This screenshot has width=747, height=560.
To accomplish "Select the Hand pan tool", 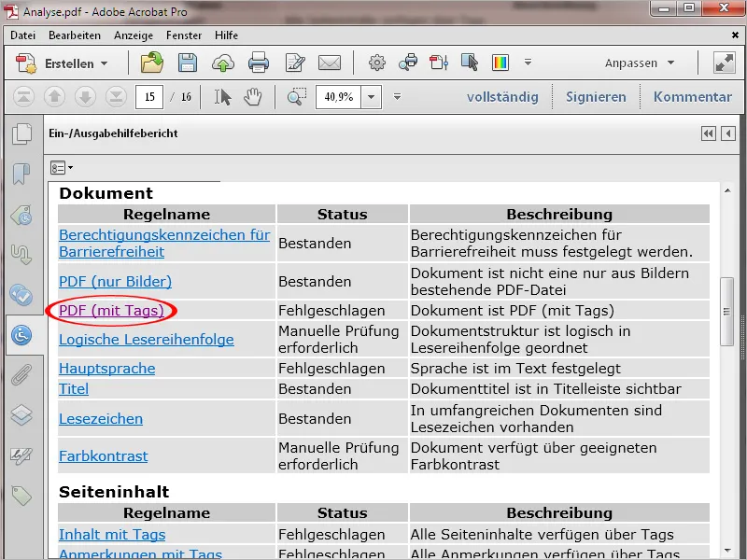I will [x=253, y=97].
